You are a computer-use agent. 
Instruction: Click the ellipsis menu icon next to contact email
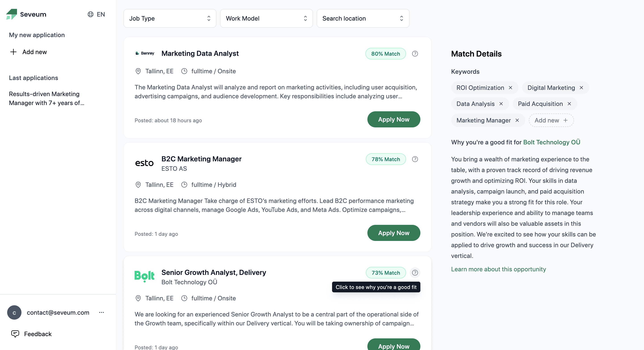point(102,312)
